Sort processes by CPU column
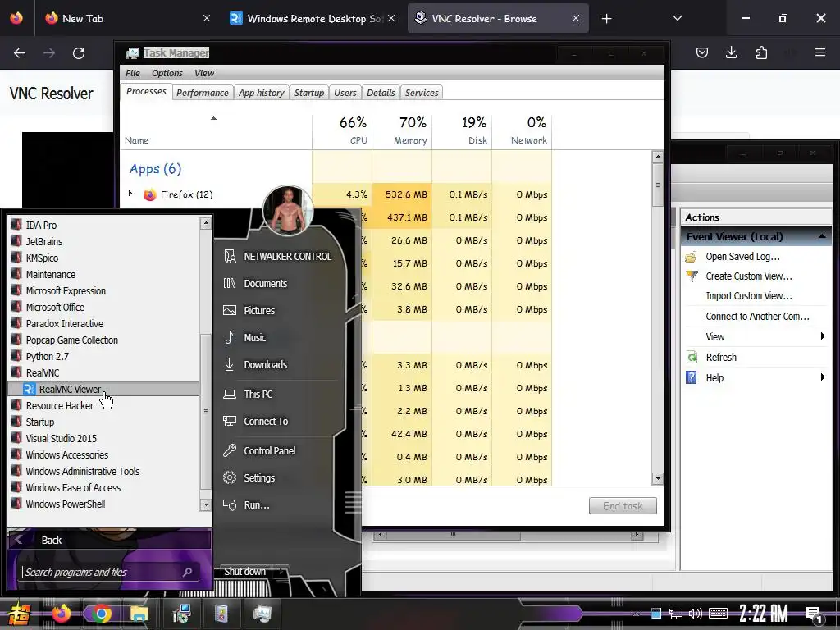840x630 pixels. 342,130
